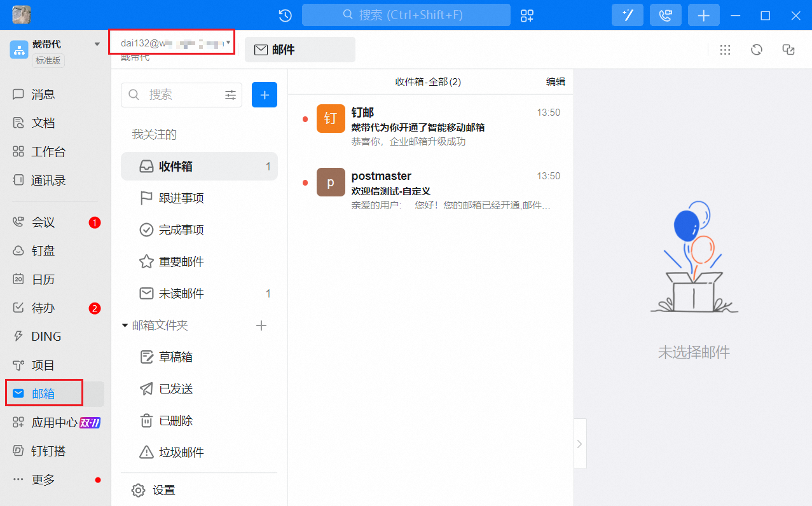Open the 草稿箱 drafts folder

click(175, 357)
